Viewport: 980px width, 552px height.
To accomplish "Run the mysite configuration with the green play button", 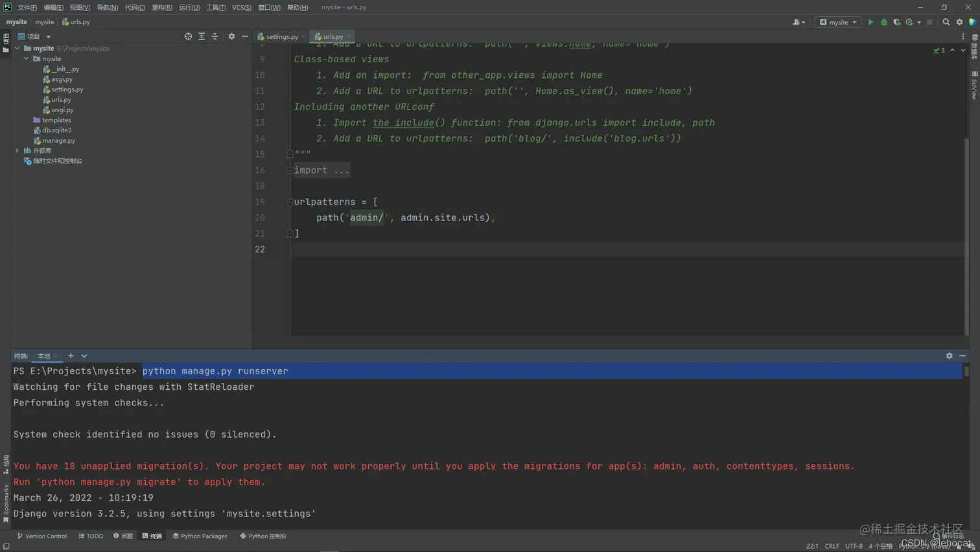I will pos(870,22).
